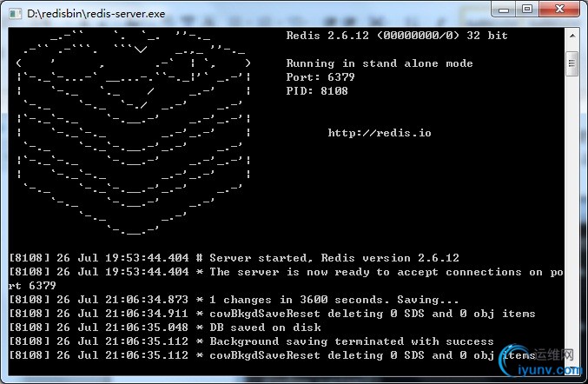Click '1 changes in 3600 seconds. Saving...' line

tap(234, 300)
